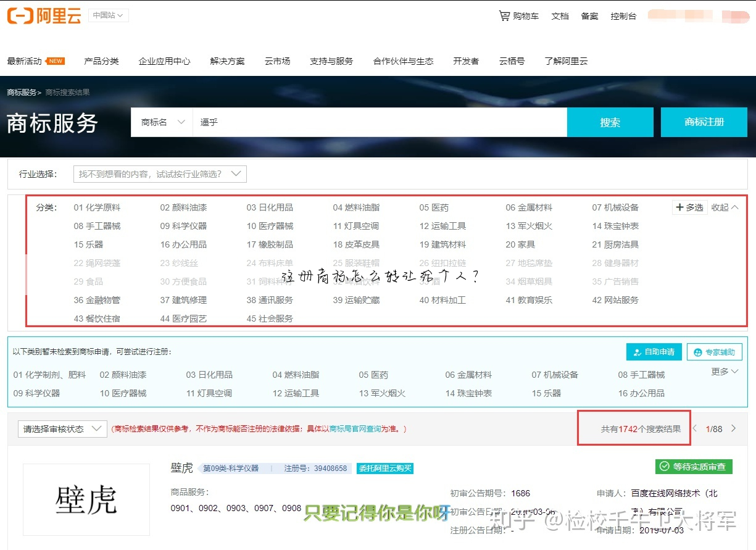Click the 专家辅助 expert assist button

tap(714, 352)
